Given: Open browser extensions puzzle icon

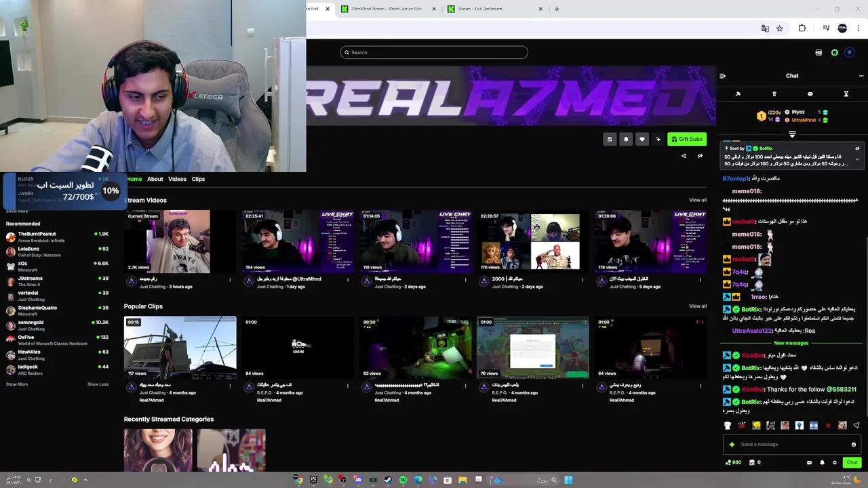Looking at the screenshot, I should point(802,28).
